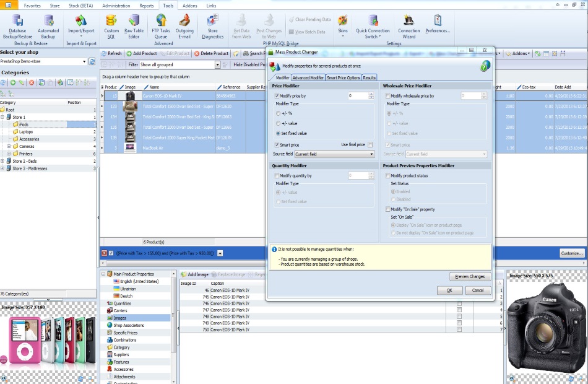Screen dimensions: 588x384
Task: Switch to the Smart Price Options tab
Action: [344, 77]
